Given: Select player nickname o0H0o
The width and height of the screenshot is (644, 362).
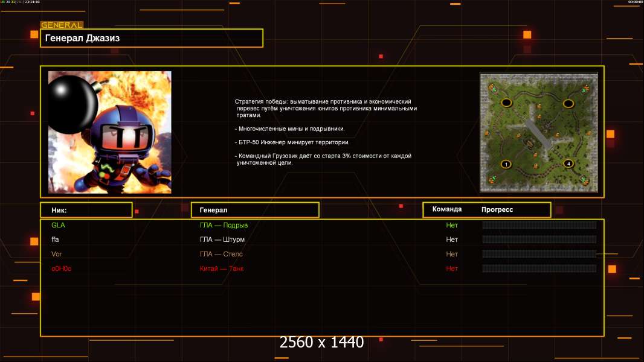Looking at the screenshot, I should [62, 268].
